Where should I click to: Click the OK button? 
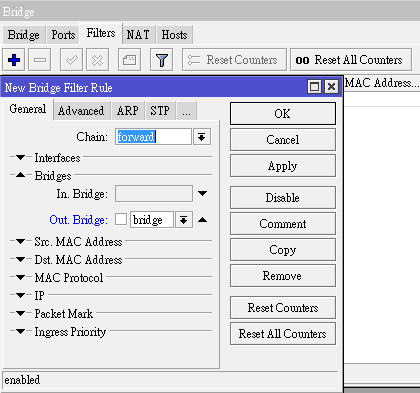click(x=283, y=114)
